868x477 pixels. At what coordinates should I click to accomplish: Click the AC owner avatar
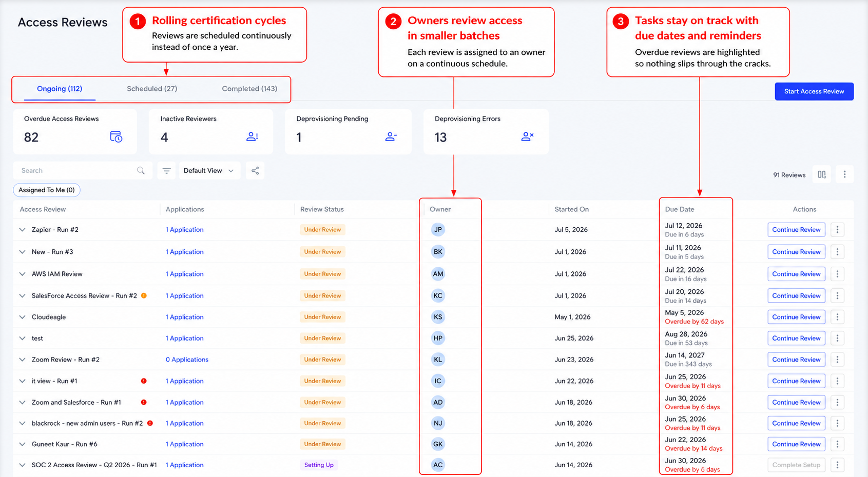click(x=438, y=465)
